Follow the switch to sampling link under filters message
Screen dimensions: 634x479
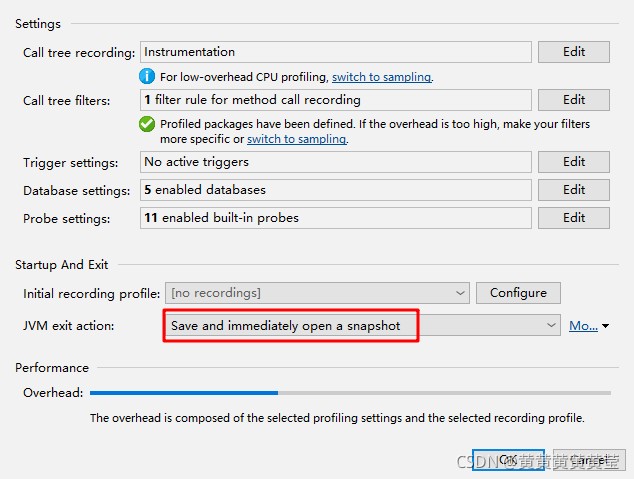click(x=297, y=139)
